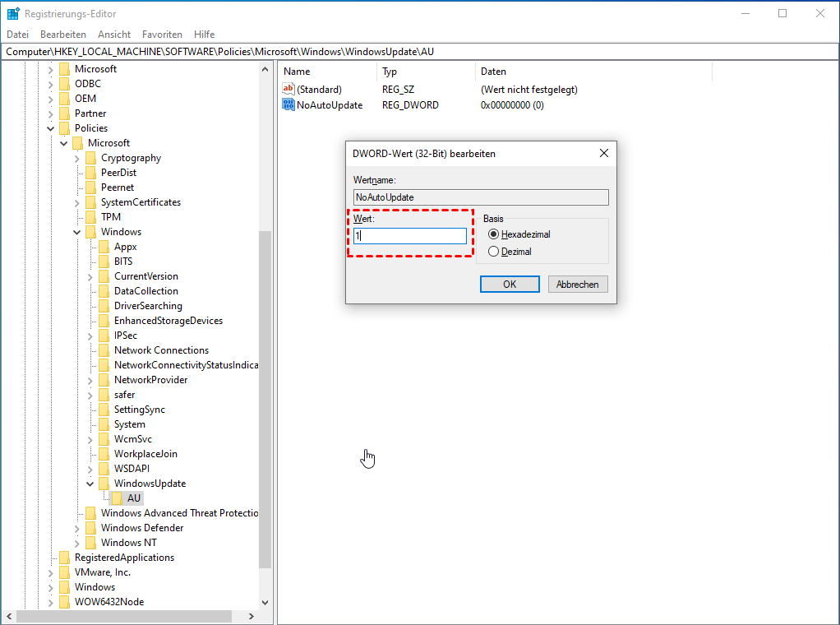Select the Network Connections tree item
840x625 pixels.
point(161,350)
